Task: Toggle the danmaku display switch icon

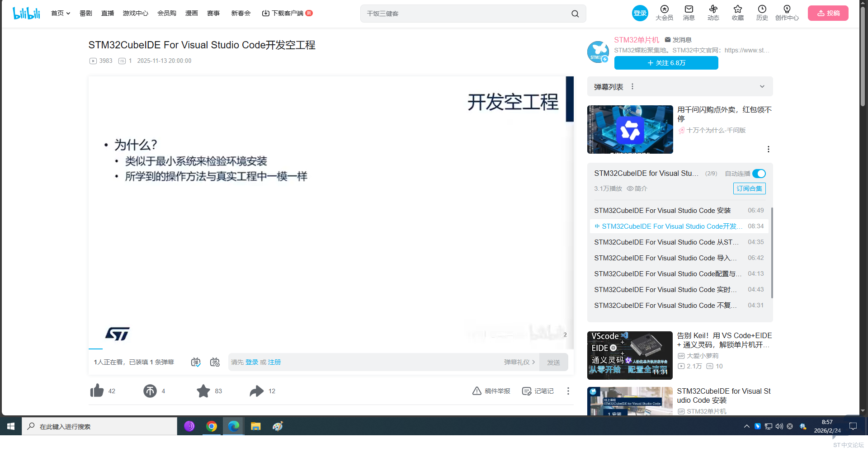Action: (196, 362)
